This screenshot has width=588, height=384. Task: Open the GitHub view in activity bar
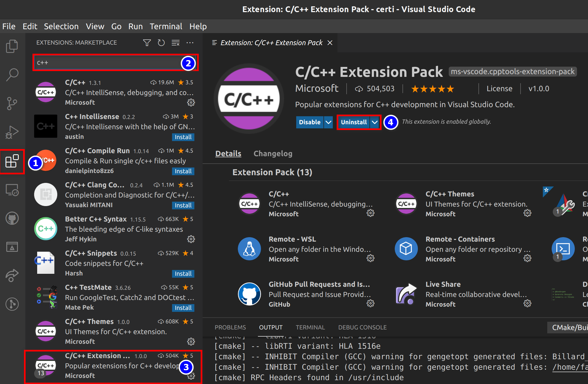12,218
